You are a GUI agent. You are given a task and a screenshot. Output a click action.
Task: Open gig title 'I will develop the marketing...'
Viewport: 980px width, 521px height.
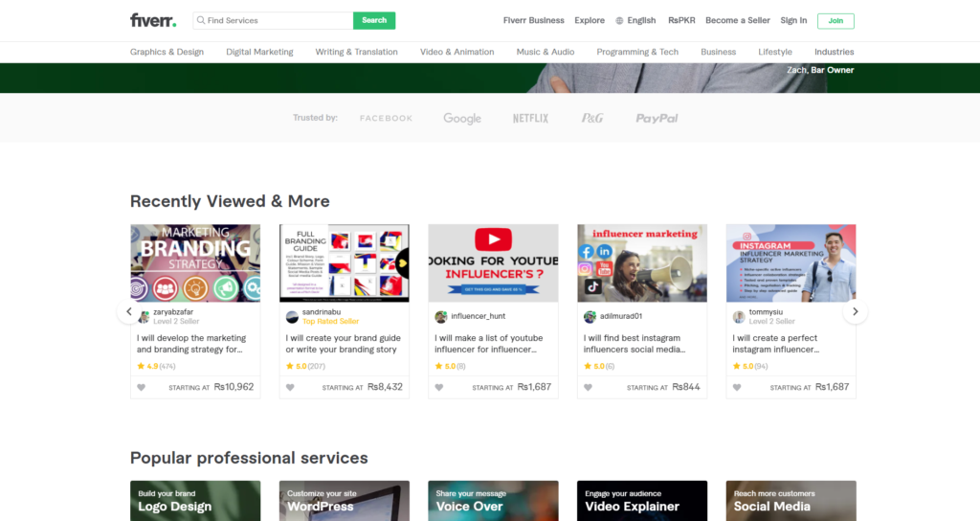[x=191, y=344]
